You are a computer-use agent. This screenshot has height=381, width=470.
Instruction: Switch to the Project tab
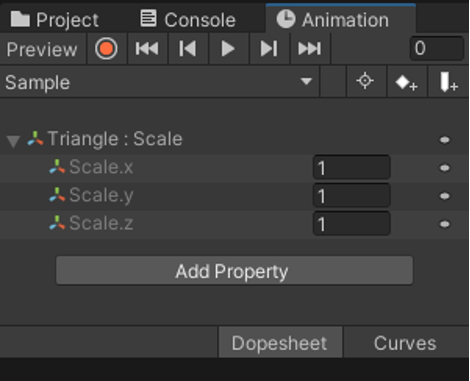coord(55,19)
